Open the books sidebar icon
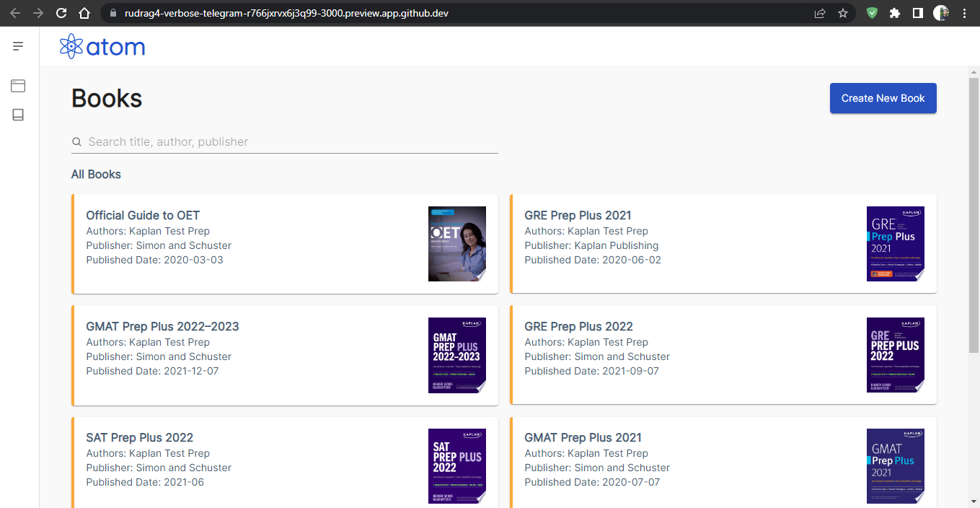This screenshot has width=980, height=508. pos(18,115)
